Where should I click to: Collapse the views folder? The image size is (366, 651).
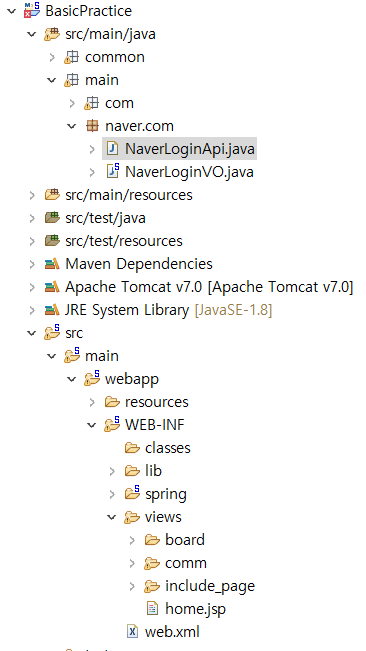coord(112,517)
